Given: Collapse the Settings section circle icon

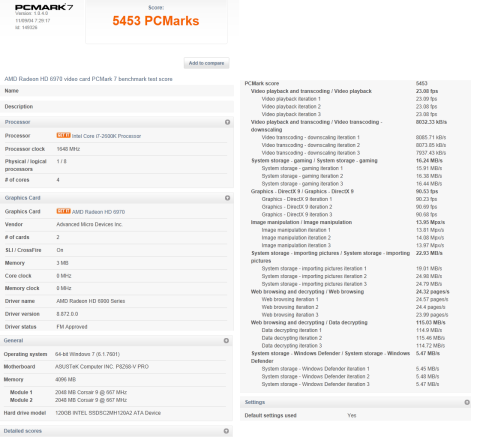Looking at the screenshot, I should pos(467,402).
